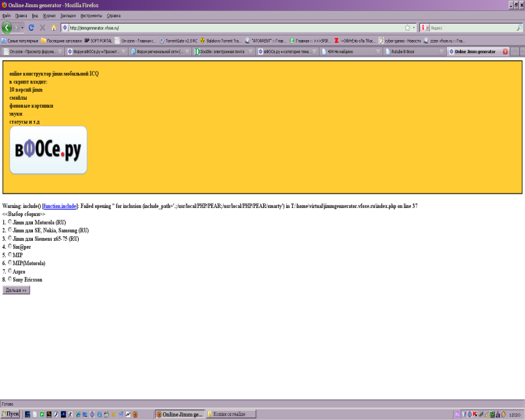Open the Закладки menu
This screenshot has height=420, width=525.
[x=68, y=14]
